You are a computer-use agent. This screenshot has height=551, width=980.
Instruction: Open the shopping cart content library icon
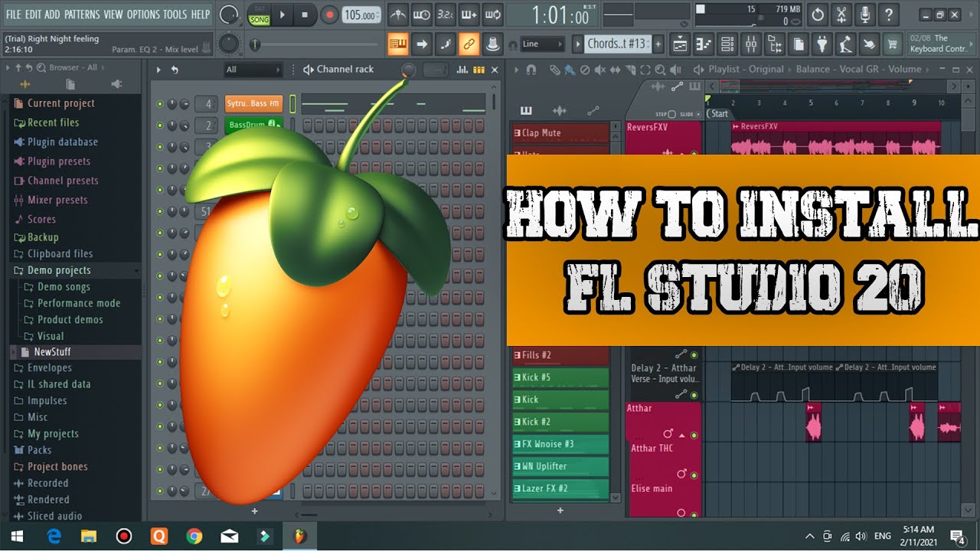892,44
